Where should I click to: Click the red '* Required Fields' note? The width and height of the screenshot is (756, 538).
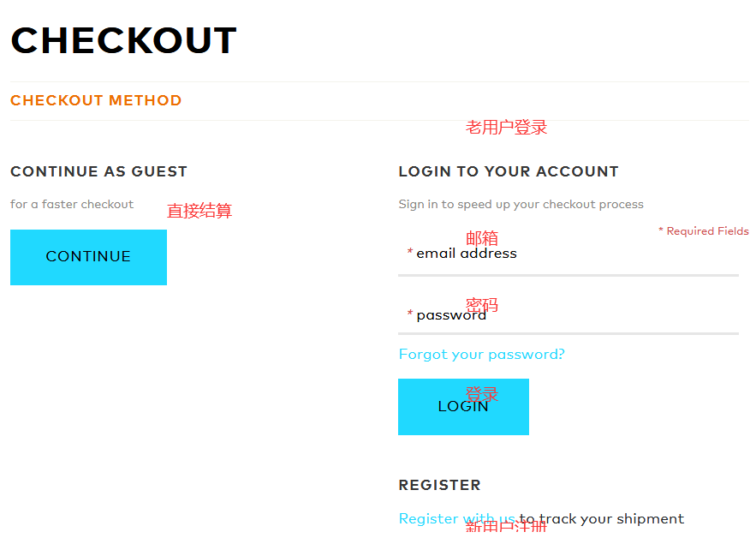pos(703,231)
